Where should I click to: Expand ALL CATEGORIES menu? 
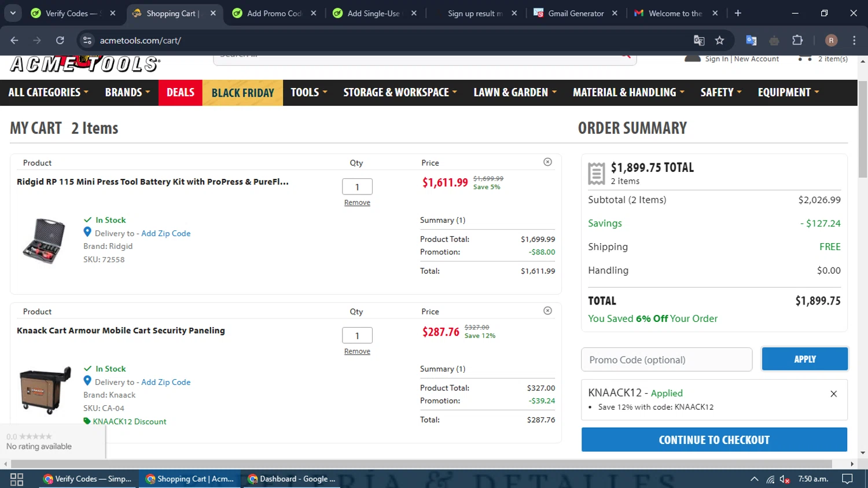(49, 93)
